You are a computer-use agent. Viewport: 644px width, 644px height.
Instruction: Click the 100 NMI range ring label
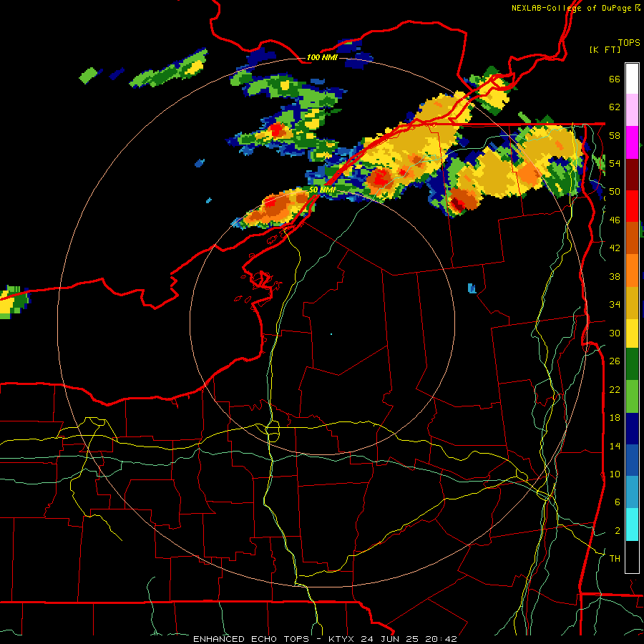[322, 57]
